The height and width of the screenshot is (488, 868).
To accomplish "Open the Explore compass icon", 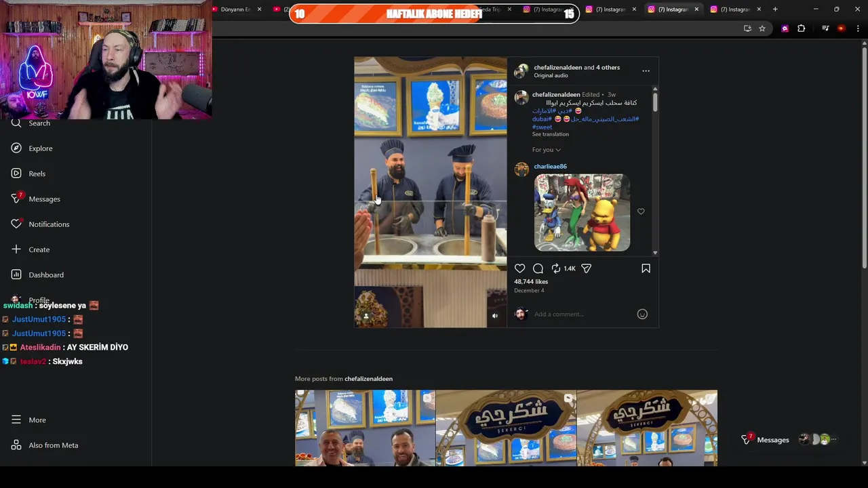I will (x=16, y=148).
